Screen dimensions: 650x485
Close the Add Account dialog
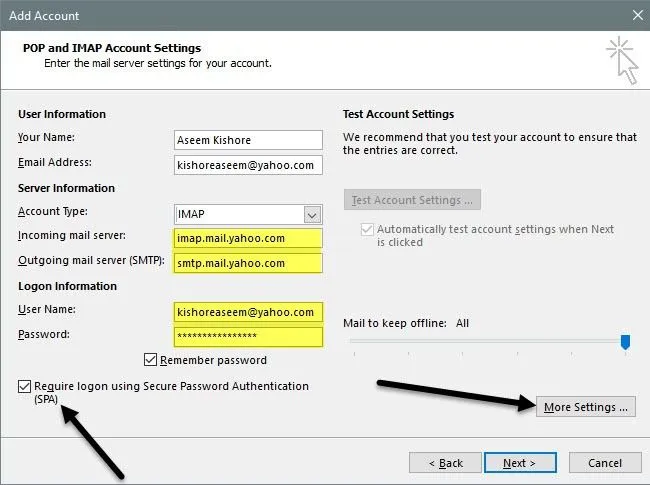point(637,16)
